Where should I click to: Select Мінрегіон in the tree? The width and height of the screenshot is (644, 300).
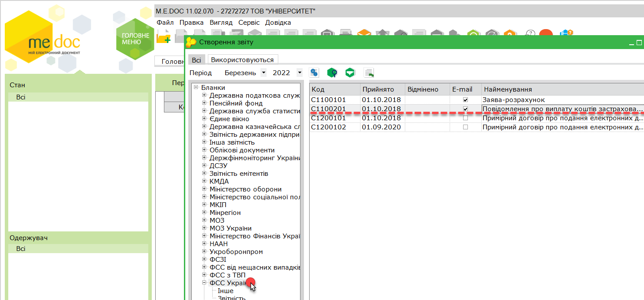225,213
